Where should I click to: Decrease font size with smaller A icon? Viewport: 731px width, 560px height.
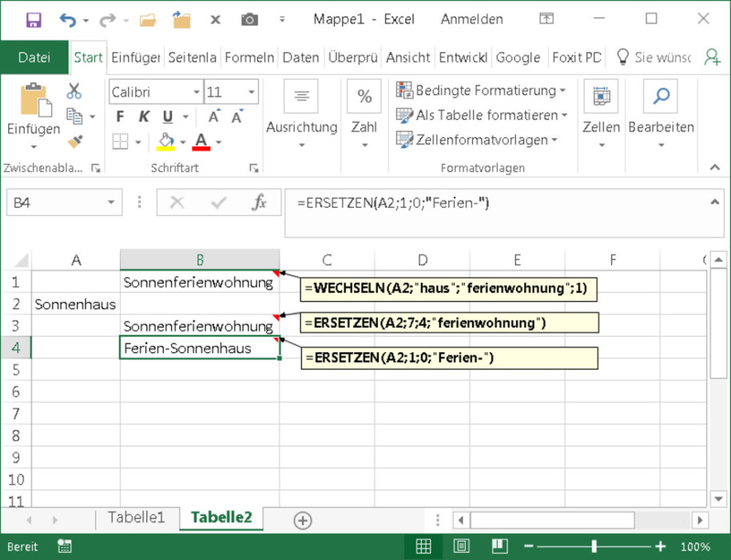point(237,117)
